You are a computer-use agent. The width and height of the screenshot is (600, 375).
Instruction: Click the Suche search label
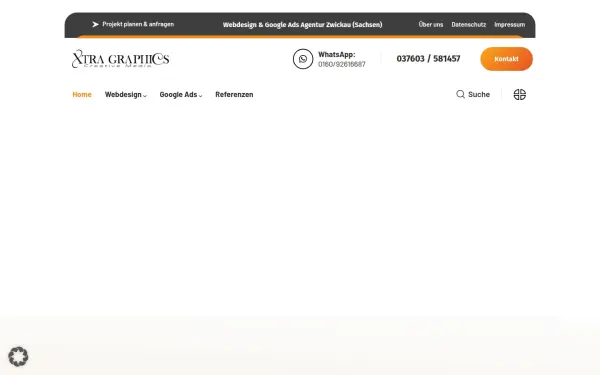479,95
